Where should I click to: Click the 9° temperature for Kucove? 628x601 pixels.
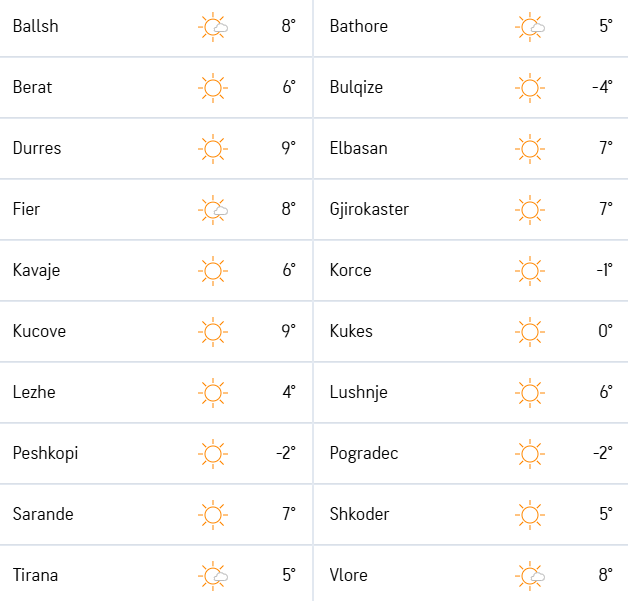pos(288,331)
